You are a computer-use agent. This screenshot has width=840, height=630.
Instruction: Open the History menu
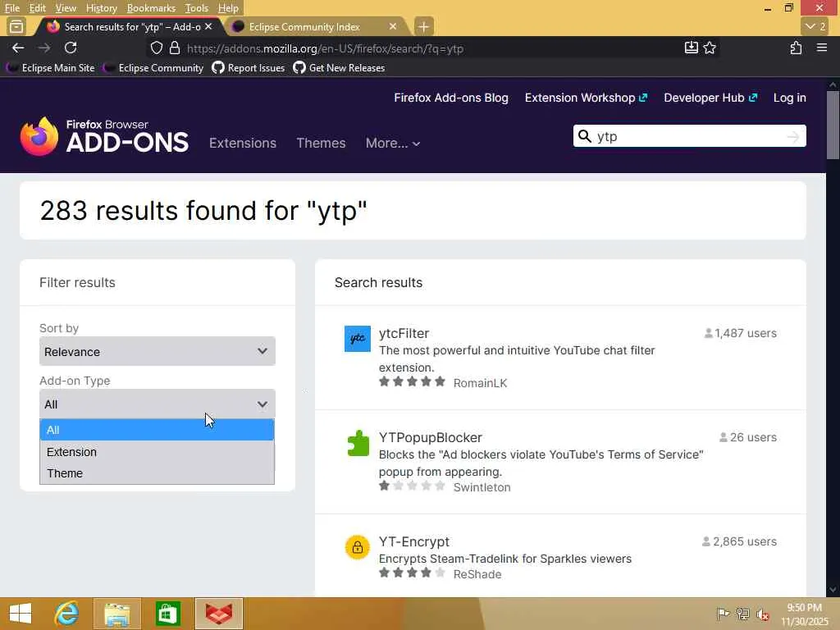[101, 8]
